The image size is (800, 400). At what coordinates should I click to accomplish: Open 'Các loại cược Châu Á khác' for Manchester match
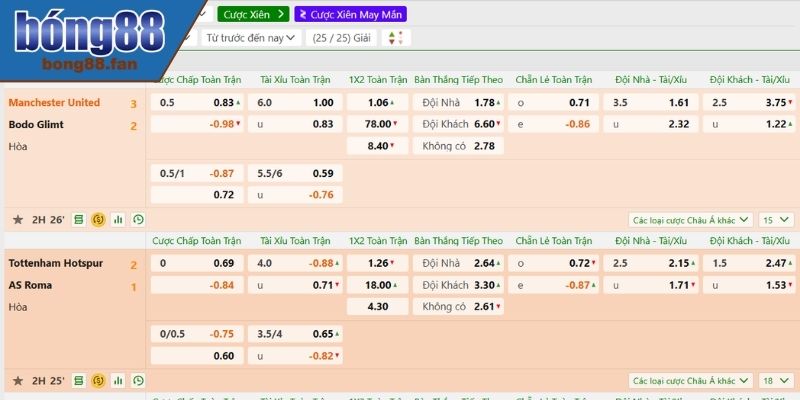pyautogui.click(x=691, y=219)
